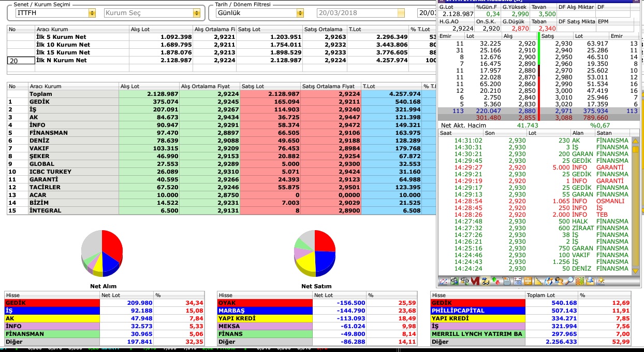Viewport: 644px width, 352px height.
Task: Sort by Aracı Kurum header in broker table
Action: click(x=74, y=87)
